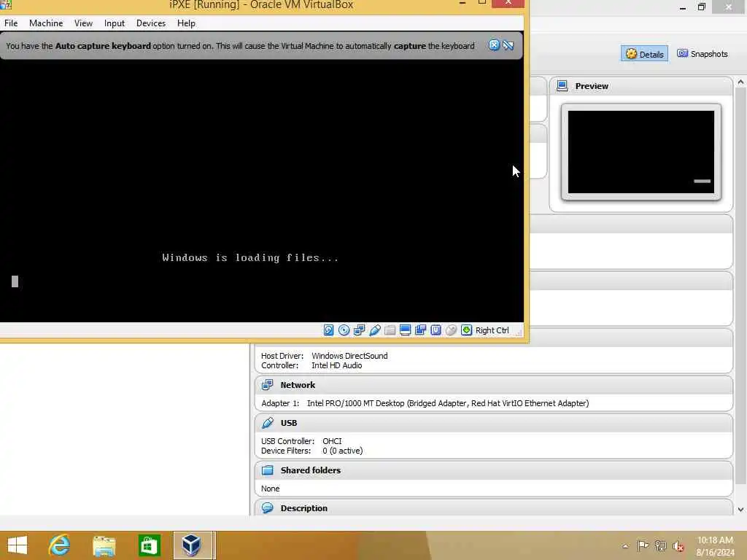Open the Help menu
The height and width of the screenshot is (560, 747).
[x=186, y=23]
